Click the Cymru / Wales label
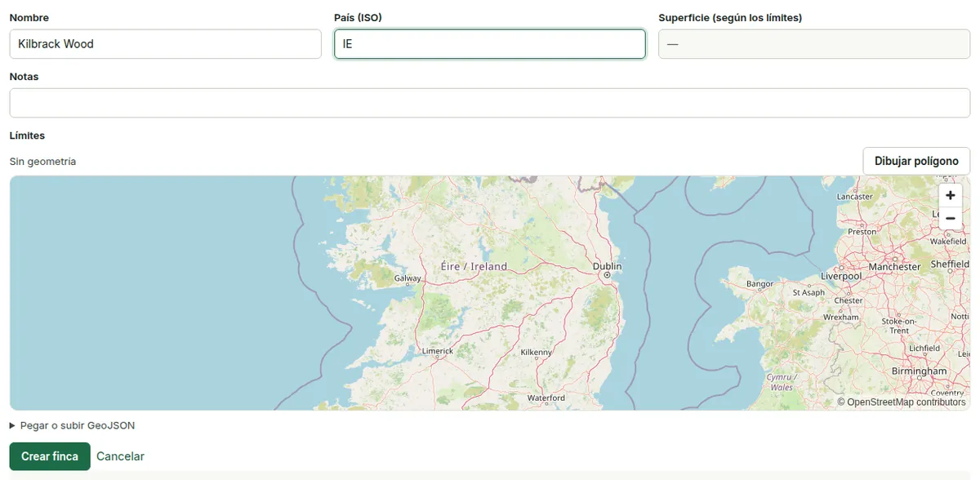Viewport: 980px width, 480px height. click(x=782, y=382)
